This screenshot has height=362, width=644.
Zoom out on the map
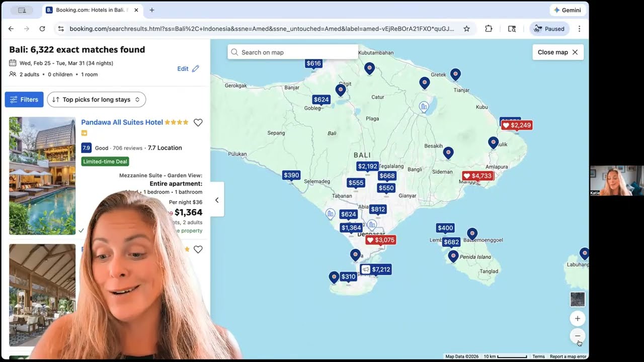[578, 336]
